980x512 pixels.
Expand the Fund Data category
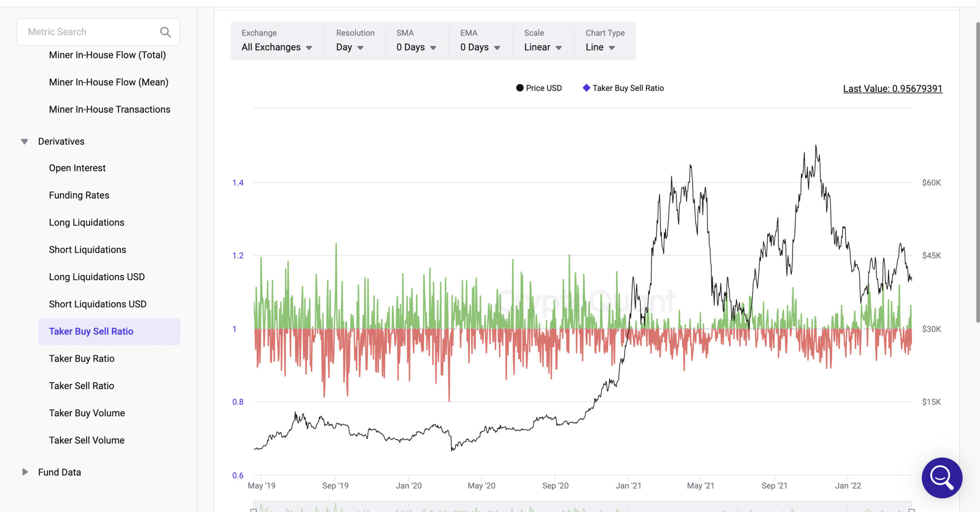[x=24, y=472]
